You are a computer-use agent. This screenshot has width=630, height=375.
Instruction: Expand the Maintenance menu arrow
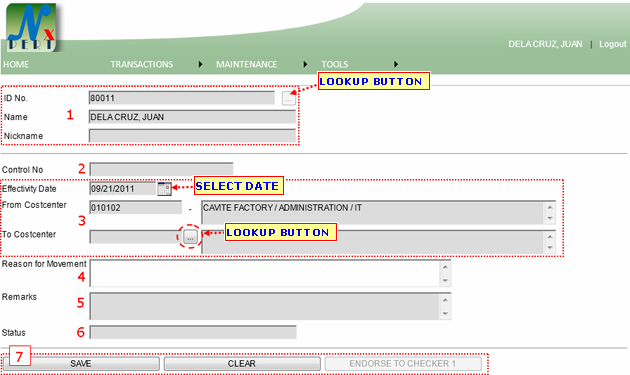[305, 64]
